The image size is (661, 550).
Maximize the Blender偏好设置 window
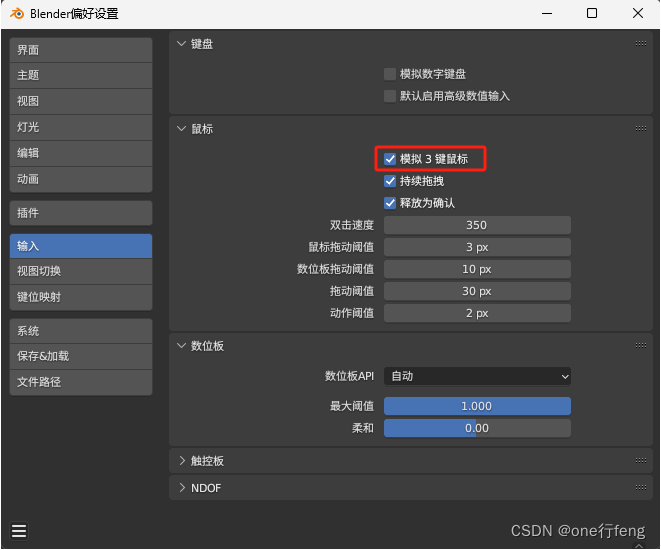click(592, 13)
